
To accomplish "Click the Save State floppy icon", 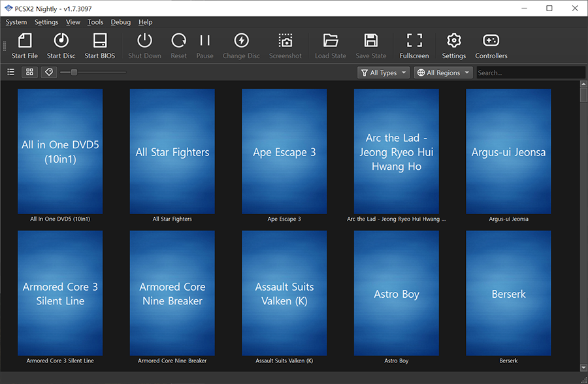I will click(370, 46).
